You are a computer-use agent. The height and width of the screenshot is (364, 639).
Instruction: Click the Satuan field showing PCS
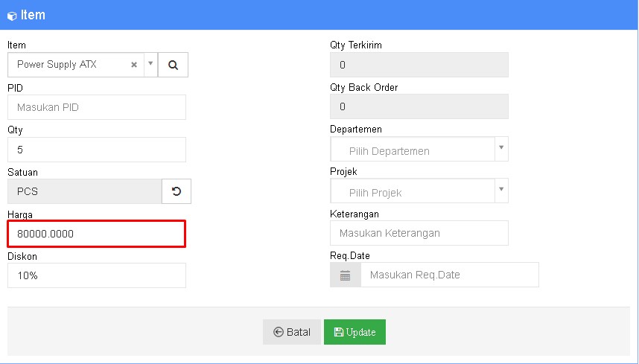84,191
